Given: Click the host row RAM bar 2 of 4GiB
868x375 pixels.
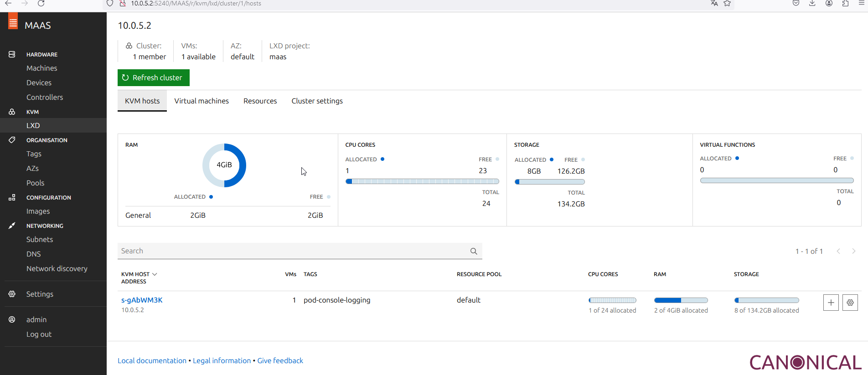Looking at the screenshot, I should click(681, 300).
